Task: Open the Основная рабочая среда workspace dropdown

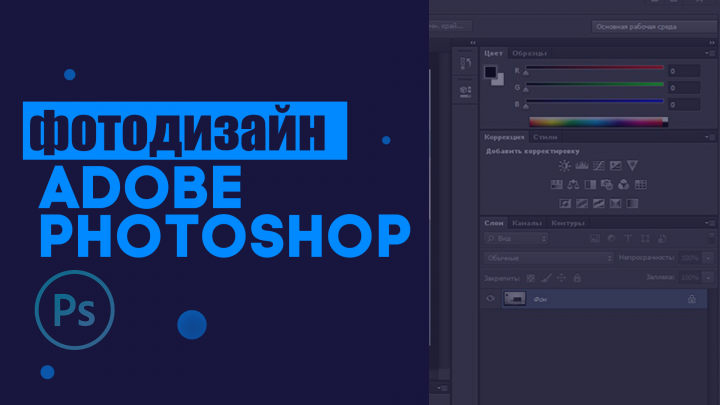Action: [x=655, y=27]
